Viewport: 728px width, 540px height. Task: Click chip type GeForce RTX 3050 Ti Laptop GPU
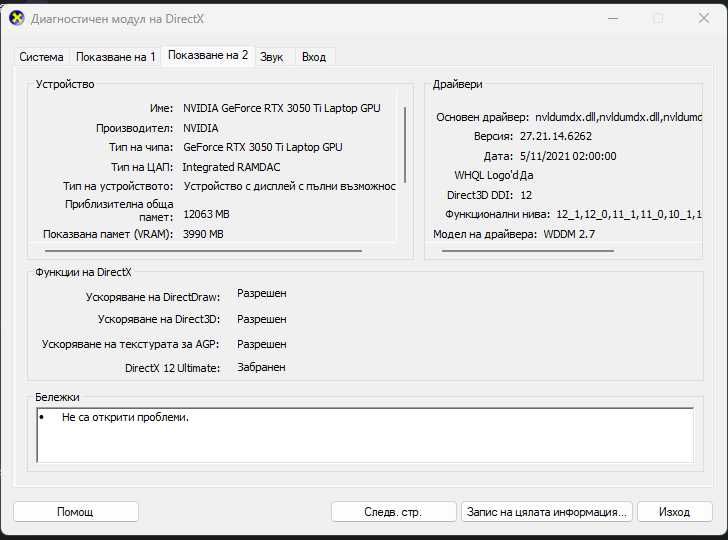pos(263,147)
